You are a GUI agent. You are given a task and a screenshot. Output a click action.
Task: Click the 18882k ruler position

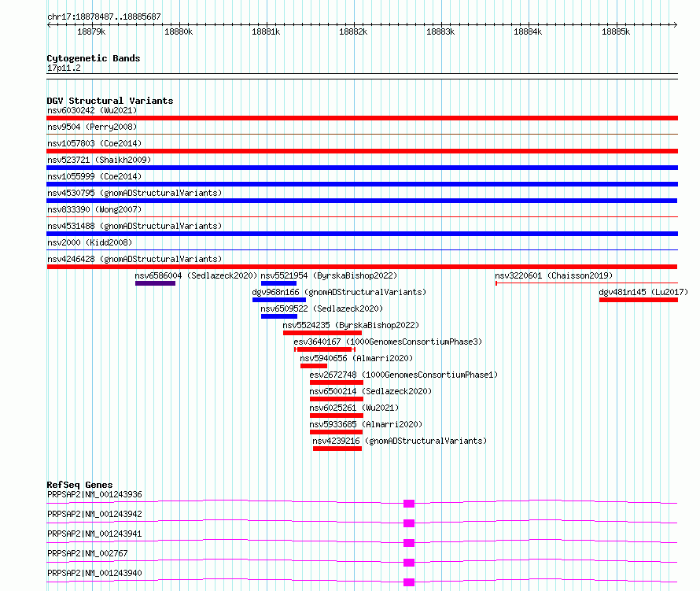click(353, 31)
